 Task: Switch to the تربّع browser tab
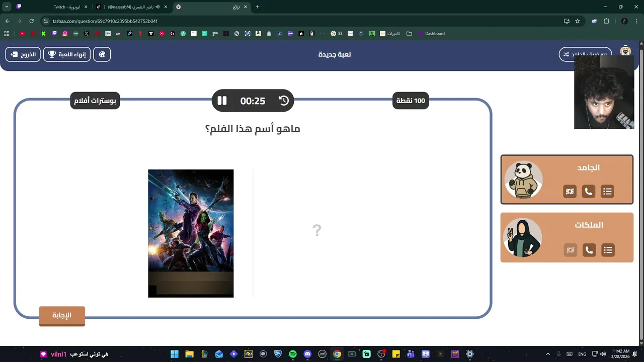pos(211,7)
